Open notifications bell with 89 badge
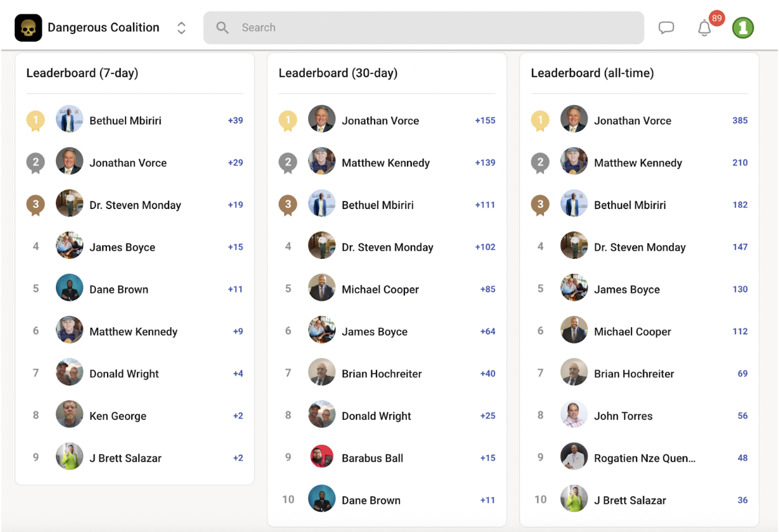Viewport: 779px width, 532px height. coord(705,28)
